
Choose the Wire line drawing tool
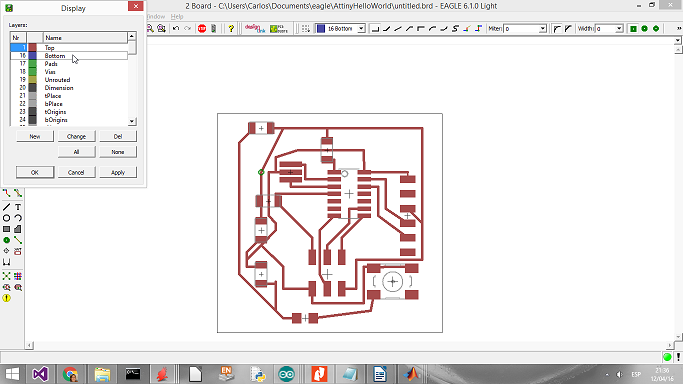click(6, 207)
